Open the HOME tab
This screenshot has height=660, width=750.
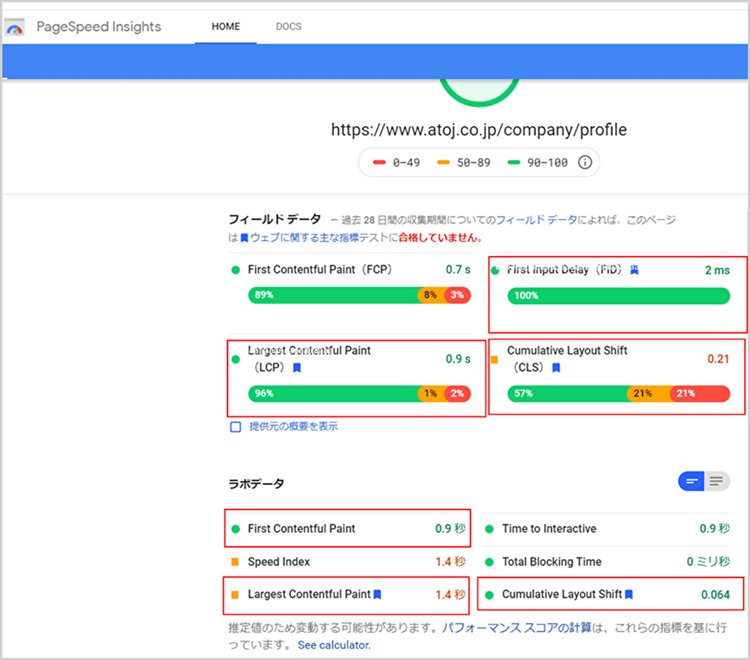point(226,27)
